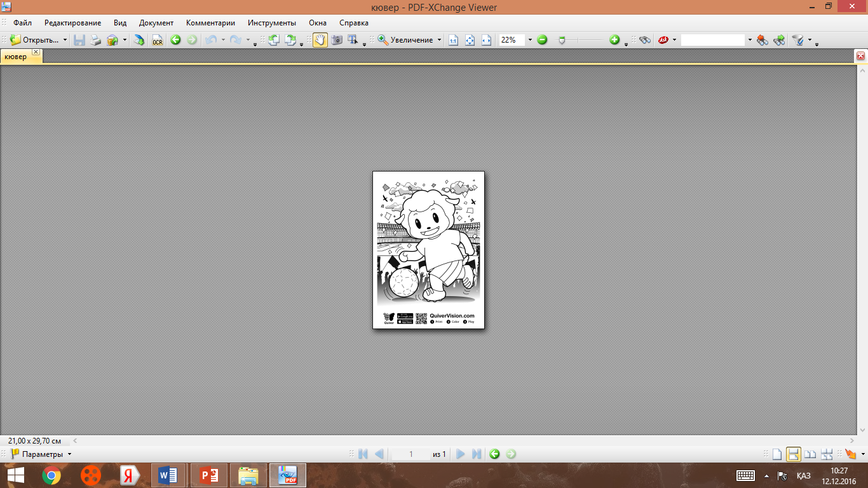Select the кювер document tab
Image resolution: width=868 pixels, height=488 pixels.
16,57
